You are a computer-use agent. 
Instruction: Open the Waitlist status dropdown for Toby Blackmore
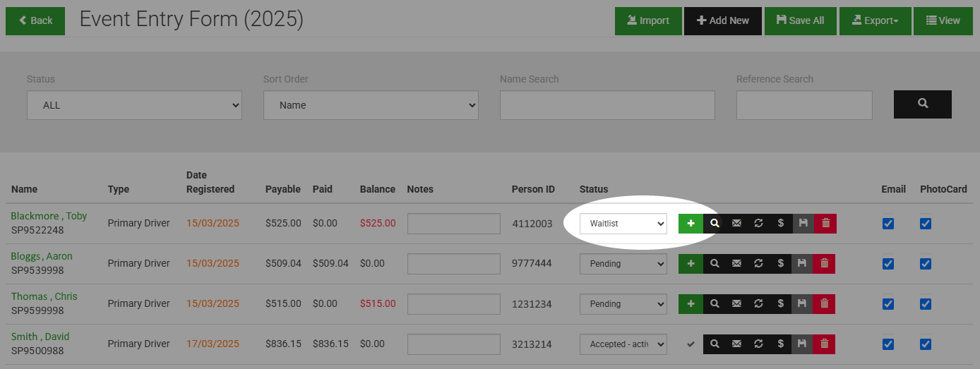(623, 224)
